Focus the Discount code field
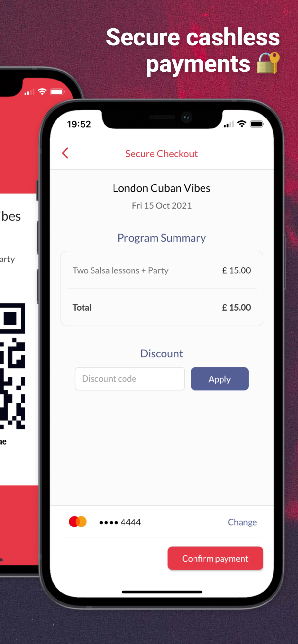Viewport: 298px width, 644px height. coord(130,379)
